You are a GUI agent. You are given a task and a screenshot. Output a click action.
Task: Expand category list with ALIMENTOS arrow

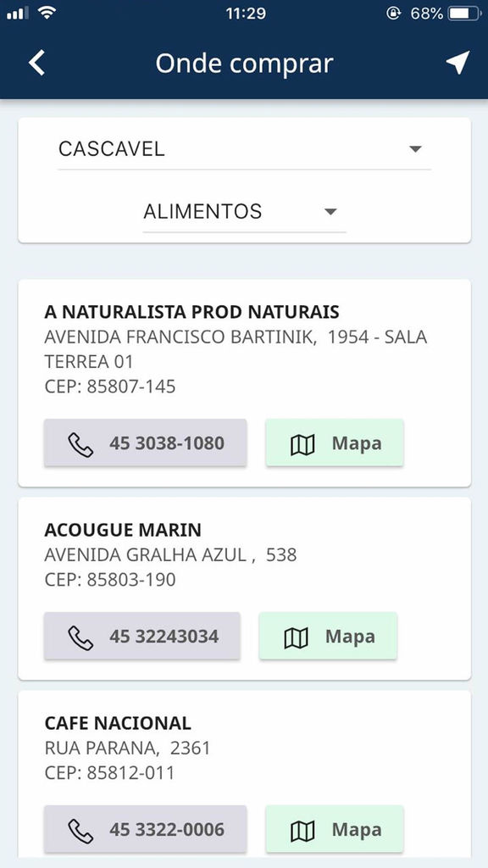(x=330, y=211)
